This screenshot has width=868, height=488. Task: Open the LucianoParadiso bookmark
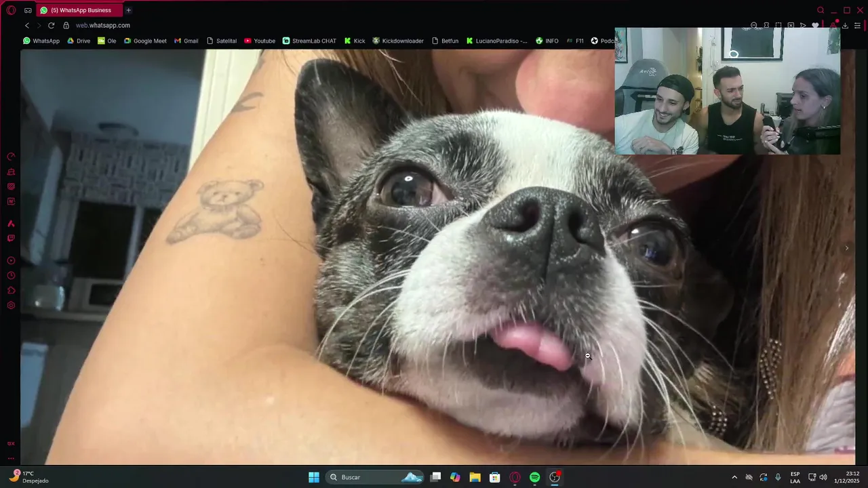[496, 41]
